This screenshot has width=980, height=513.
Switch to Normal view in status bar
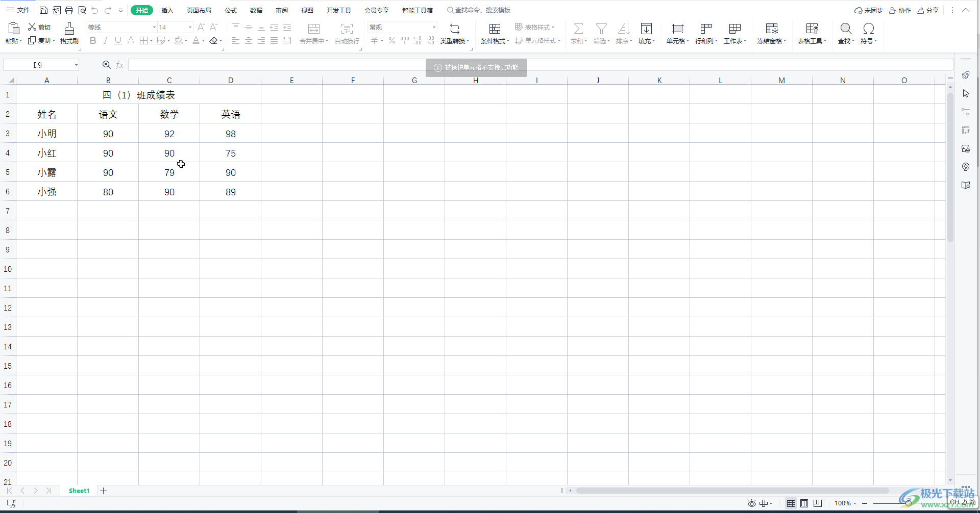coord(791,503)
